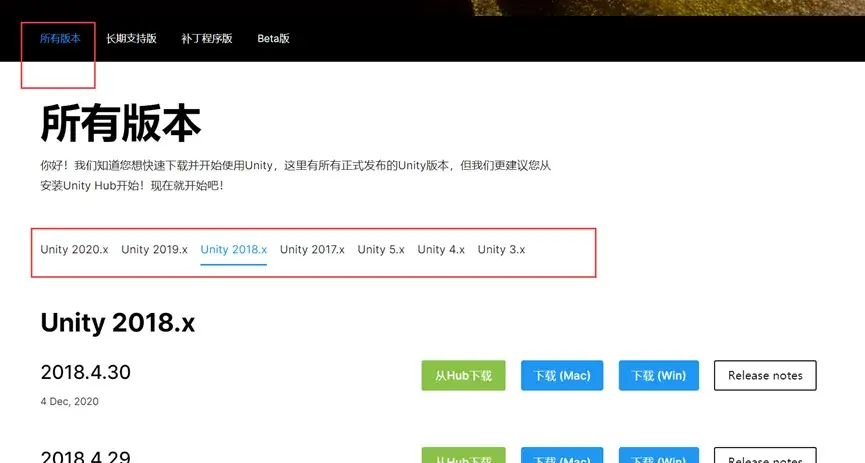The height and width of the screenshot is (463, 865).
Task: Open the 补丁程序版 tab
Action: tap(207, 39)
